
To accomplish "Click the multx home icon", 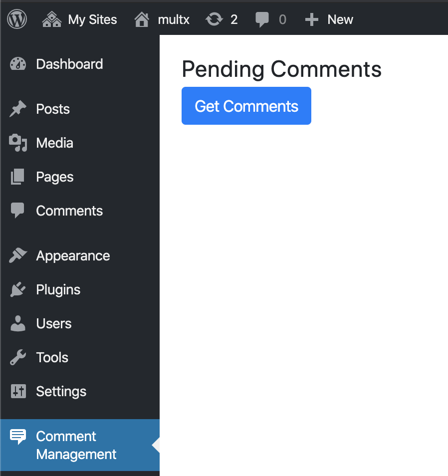I will pyautogui.click(x=142, y=19).
